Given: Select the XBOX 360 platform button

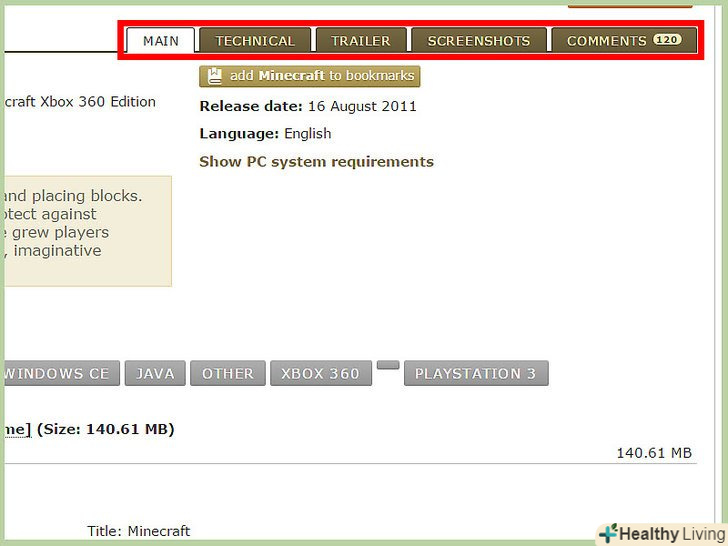Looking at the screenshot, I should (321, 373).
